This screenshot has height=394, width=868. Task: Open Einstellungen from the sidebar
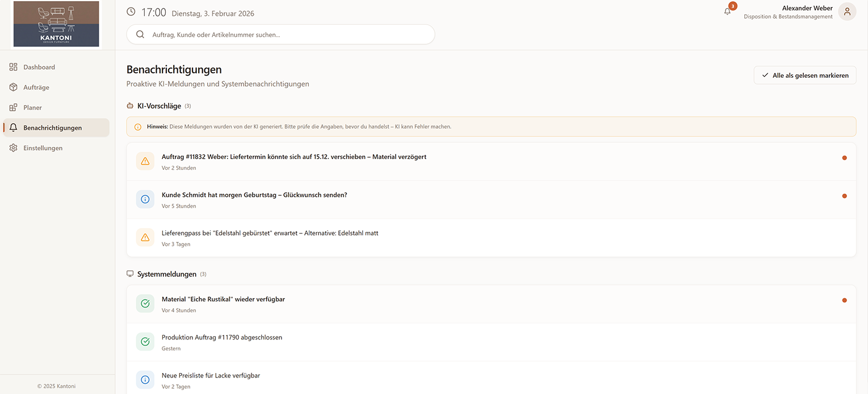43,148
